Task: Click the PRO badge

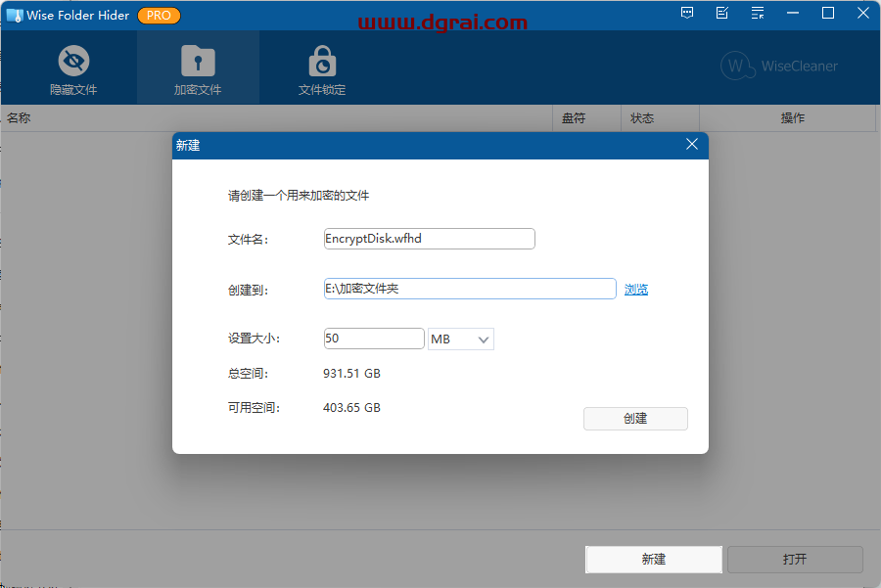Action: click(x=159, y=16)
